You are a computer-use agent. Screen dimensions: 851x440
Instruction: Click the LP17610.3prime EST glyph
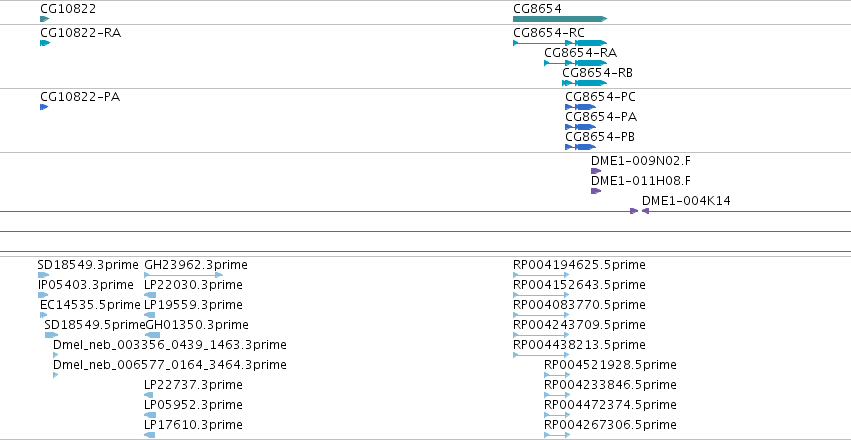coord(150,435)
